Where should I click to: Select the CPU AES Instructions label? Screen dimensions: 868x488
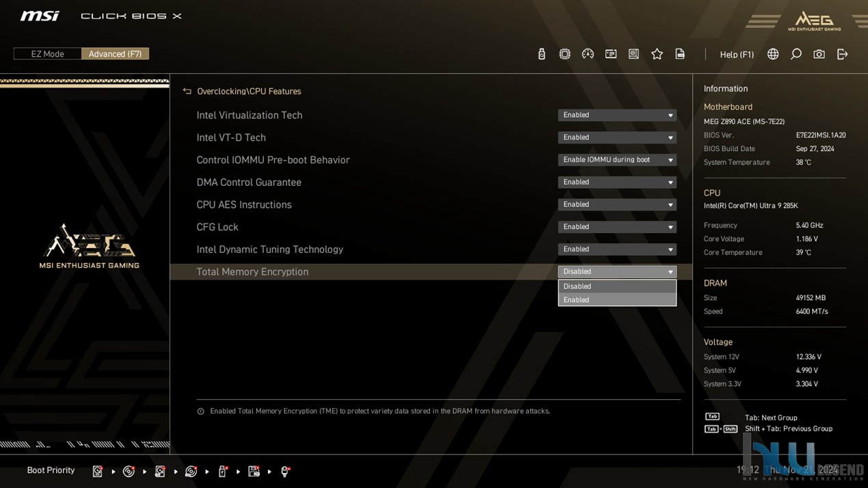click(244, 205)
